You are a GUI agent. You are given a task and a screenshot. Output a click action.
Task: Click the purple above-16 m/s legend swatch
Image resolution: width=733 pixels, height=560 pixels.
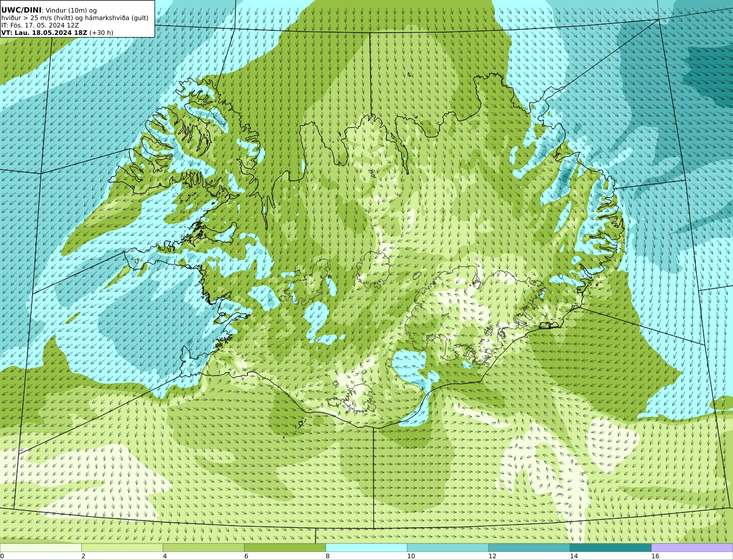(692, 548)
